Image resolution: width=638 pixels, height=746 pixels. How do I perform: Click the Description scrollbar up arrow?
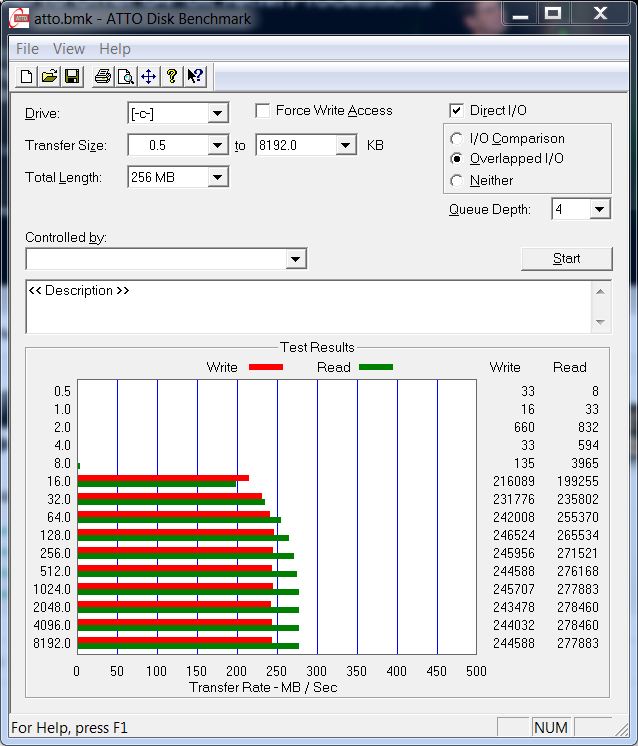[600, 292]
